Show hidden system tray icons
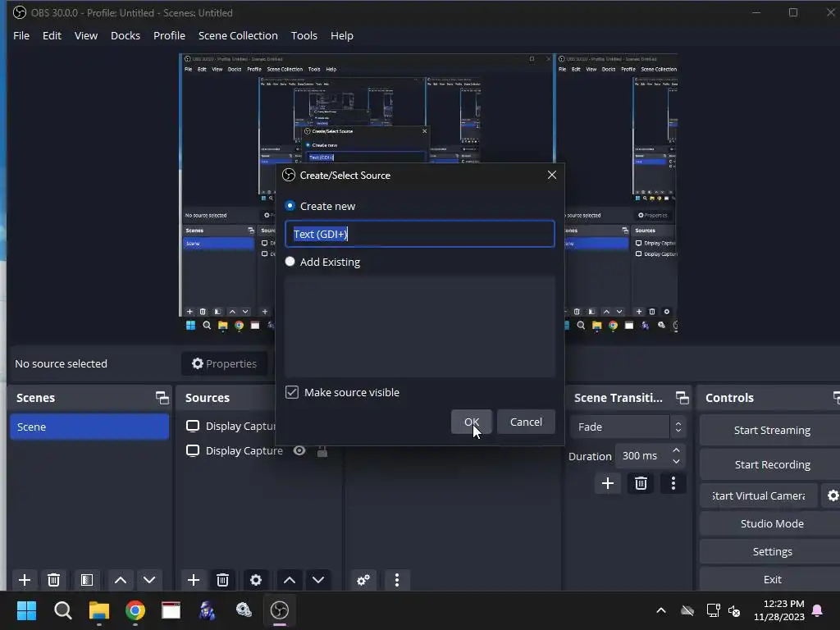This screenshot has height=630, width=840. click(x=661, y=610)
